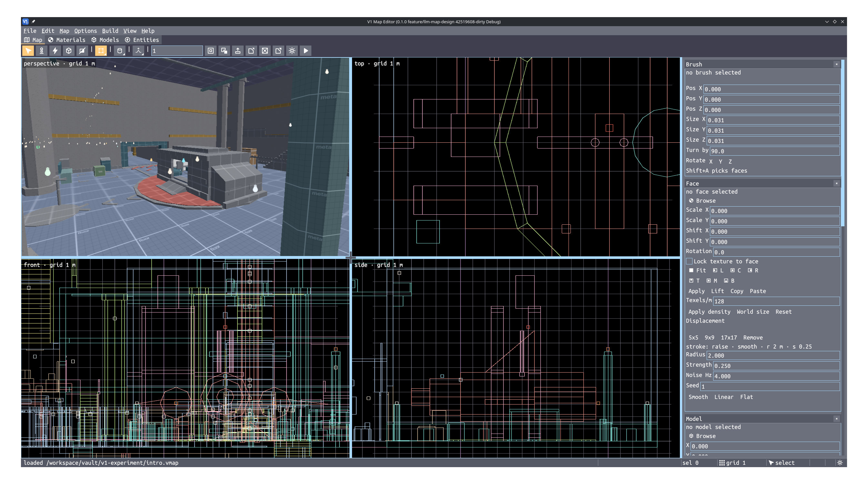Click the crossed-out square toolbar icon
This screenshot has width=868, height=492.
[x=265, y=51]
